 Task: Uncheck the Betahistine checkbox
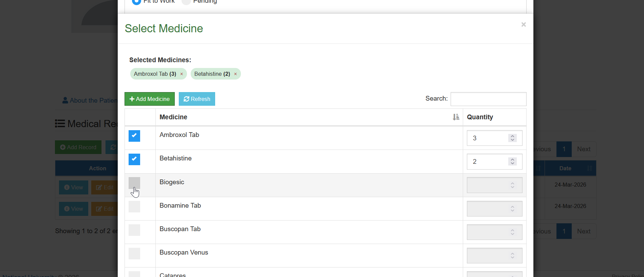134,159
